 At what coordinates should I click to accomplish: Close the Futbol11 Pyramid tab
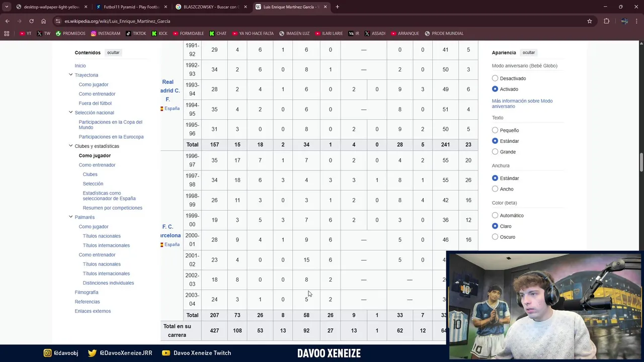166,7
